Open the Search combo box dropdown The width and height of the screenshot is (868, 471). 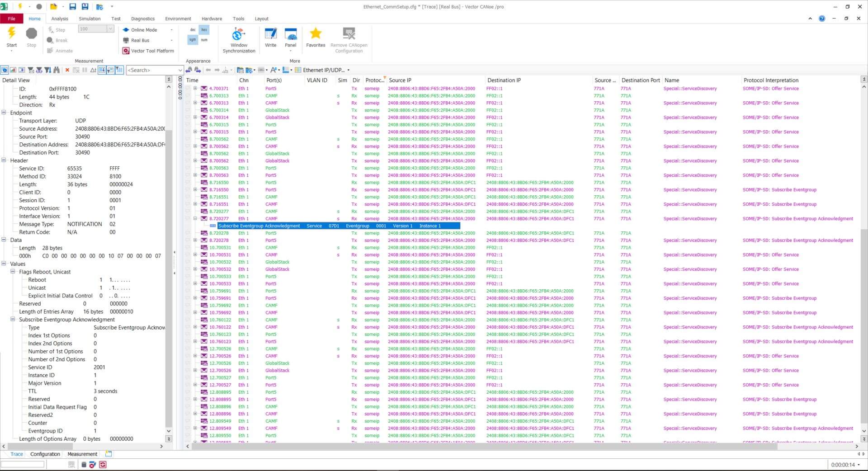[180, 70]
